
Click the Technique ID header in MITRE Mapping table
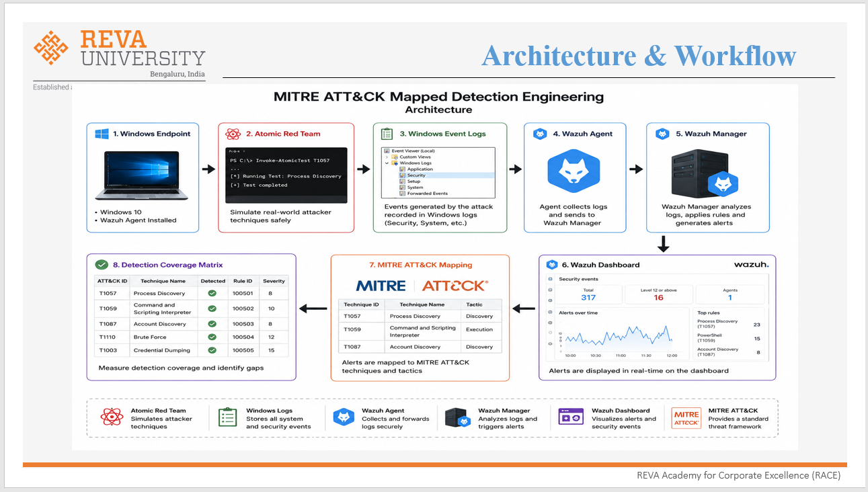pyautogui.click(x=361, y=304)
